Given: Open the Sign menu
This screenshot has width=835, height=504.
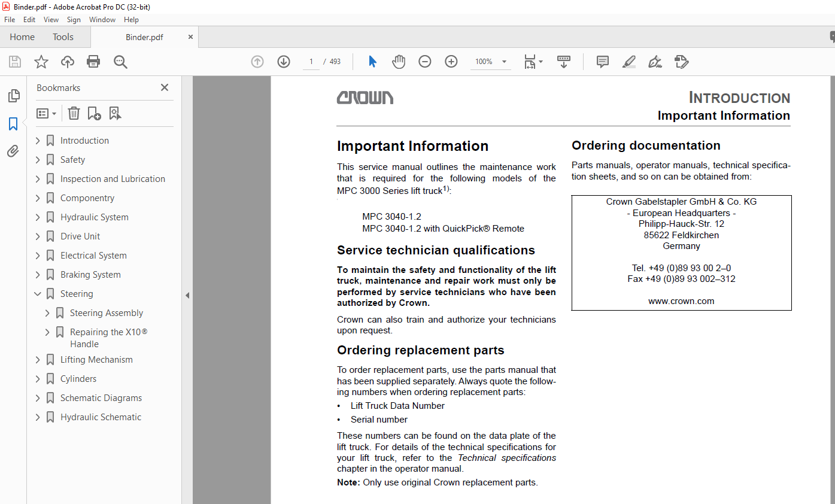Looking at the screenshot, I should click(x=74, y=20).
